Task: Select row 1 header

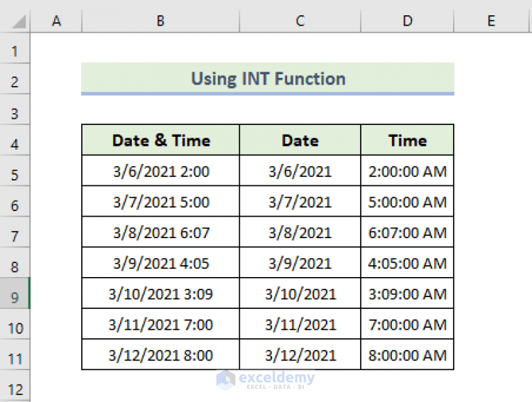Action: click(x=15, y=48)
